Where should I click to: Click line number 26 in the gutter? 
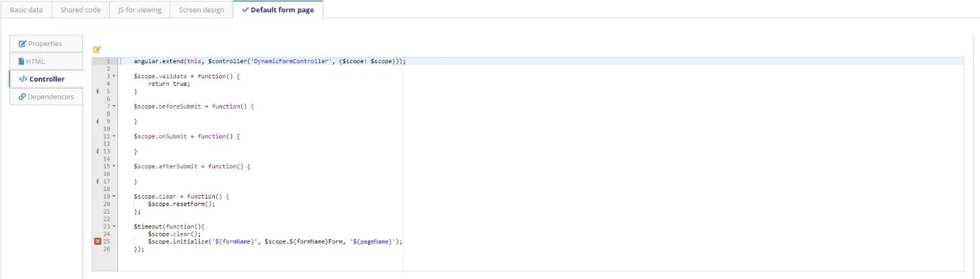coord(106,249)
